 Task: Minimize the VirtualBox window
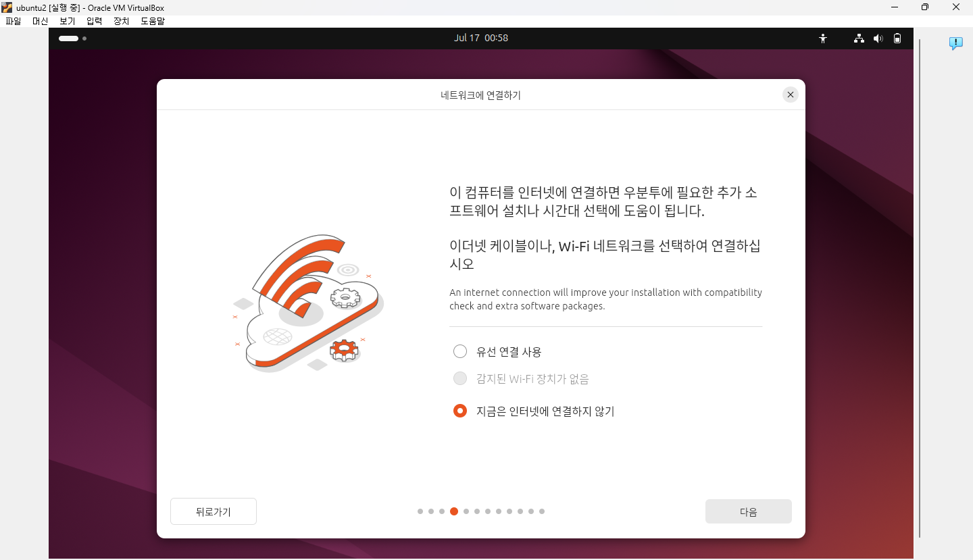(893, 7)
